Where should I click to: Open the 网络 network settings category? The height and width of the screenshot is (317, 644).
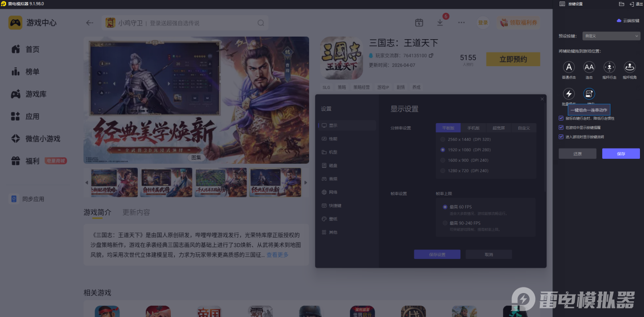point(347,192)
